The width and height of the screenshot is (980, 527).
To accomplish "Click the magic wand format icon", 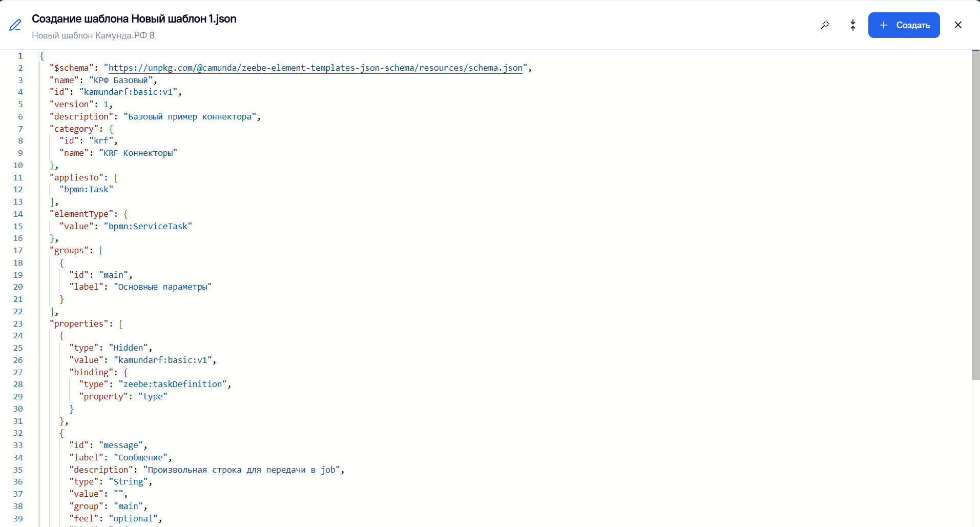I will tap(825, 25).
